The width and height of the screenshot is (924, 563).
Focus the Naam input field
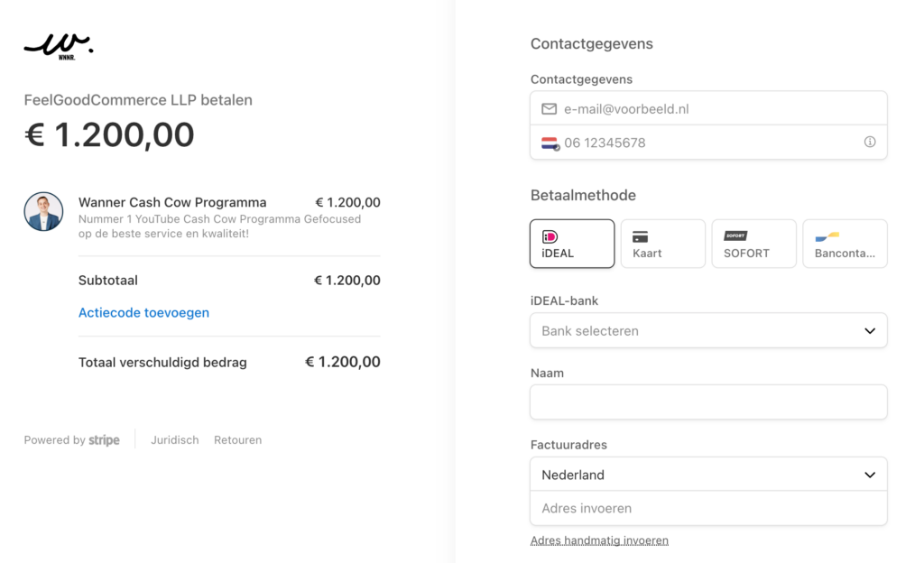click(708, 402)
